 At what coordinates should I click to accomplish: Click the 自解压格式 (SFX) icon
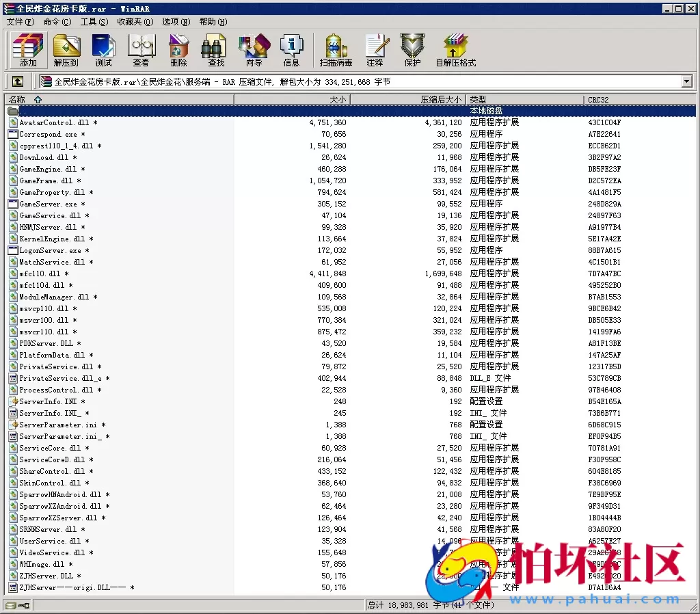point(455,49)
